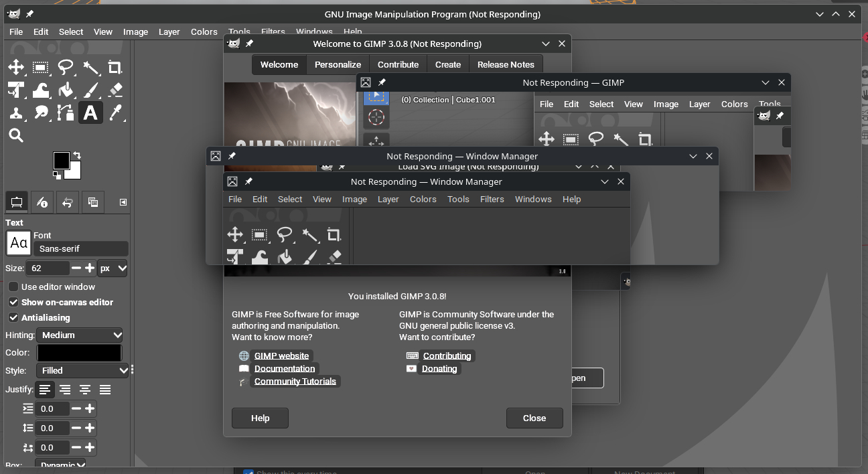Screen dimensions: 868x474
Task: Open the Images dock tab icon
Action: 93,202
